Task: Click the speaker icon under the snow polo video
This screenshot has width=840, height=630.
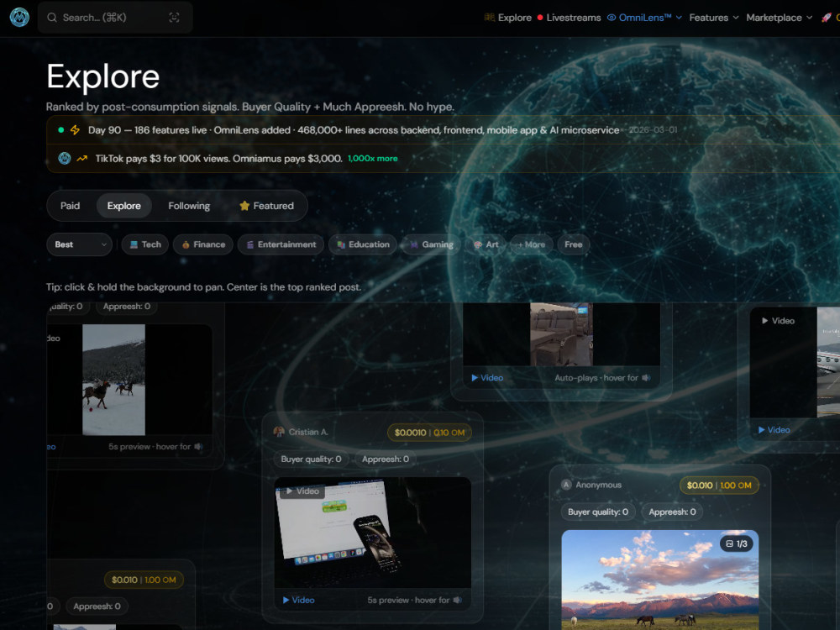Action: (199, 447)
